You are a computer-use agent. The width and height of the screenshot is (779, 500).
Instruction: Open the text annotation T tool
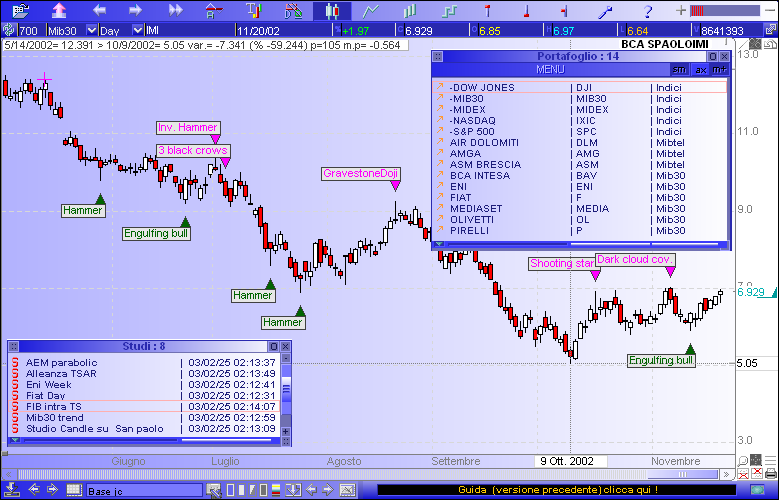coord(253,10)
